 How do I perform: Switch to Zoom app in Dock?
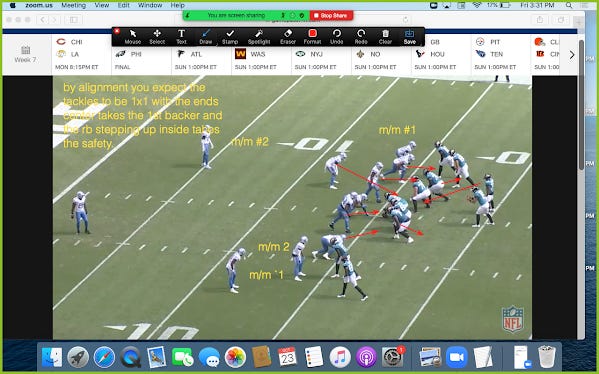457,357
